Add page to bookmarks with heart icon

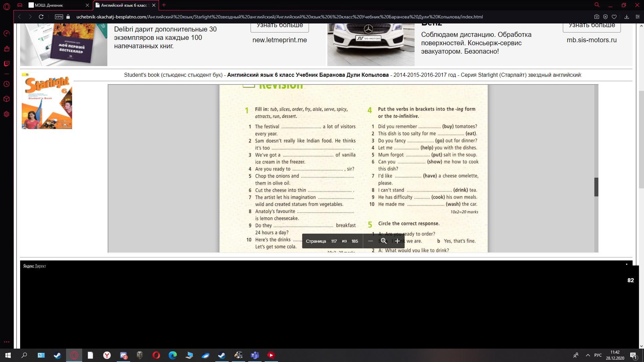point(614,17)
